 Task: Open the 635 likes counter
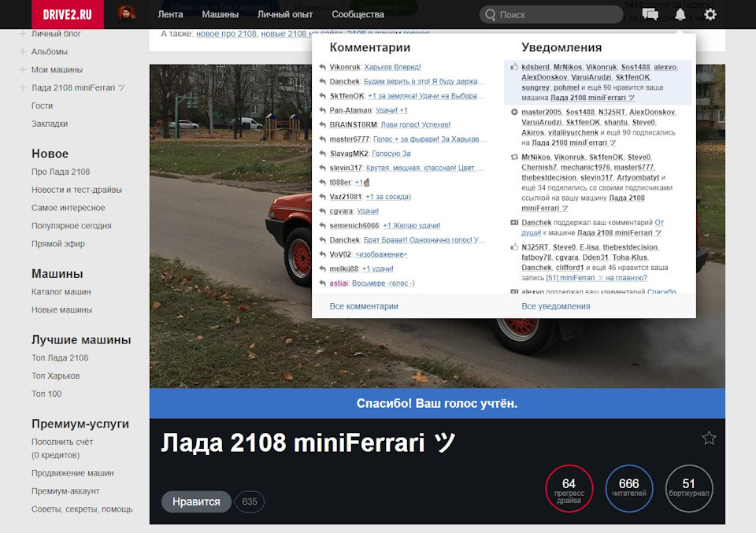[x=250, y=502]
